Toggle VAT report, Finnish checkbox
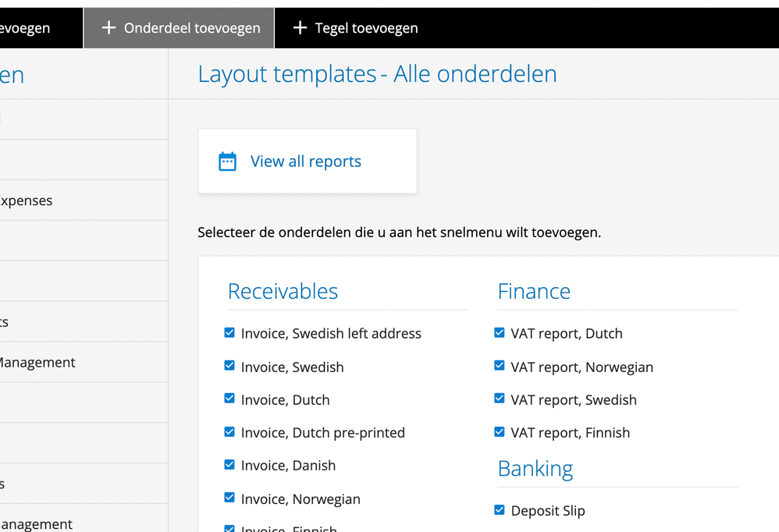The width and height of the screenshot is (779, 532). click(x=500, y=431)
